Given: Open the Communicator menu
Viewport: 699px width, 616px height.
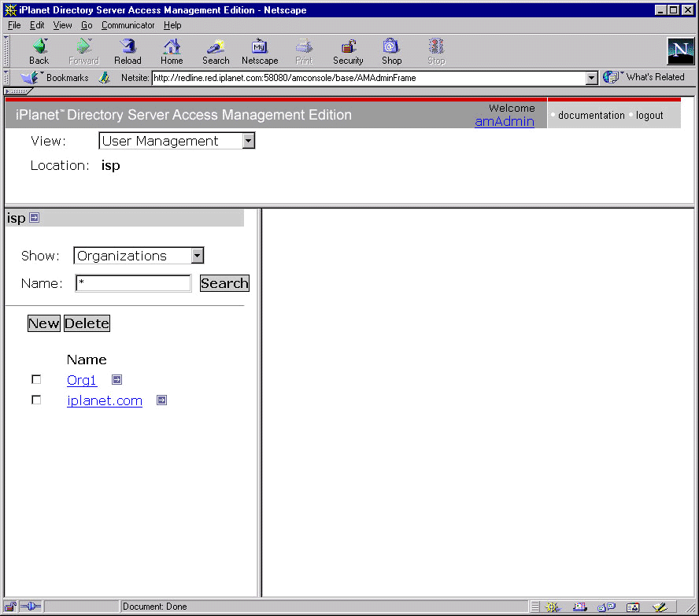Looking at the screenshot, I should pos(128,25).
